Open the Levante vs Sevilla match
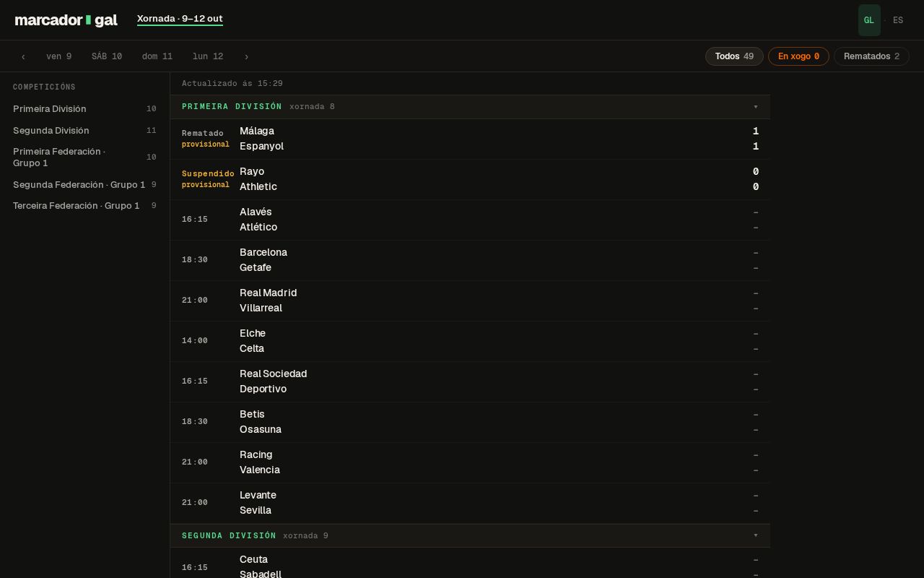 (470, 503)
